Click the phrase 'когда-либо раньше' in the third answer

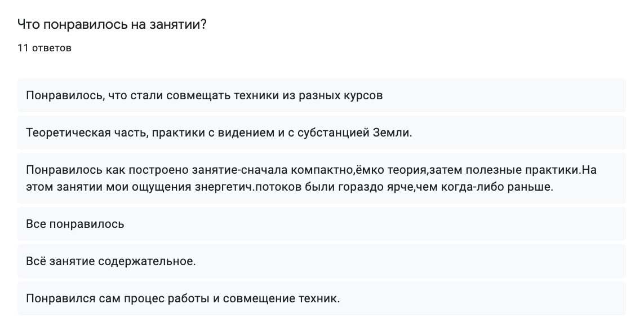(x=497, y=187)
